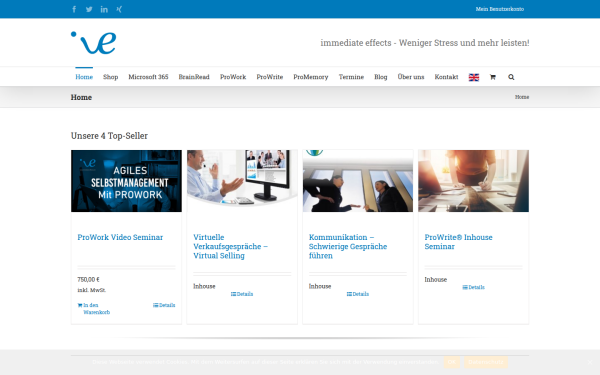The height and width of the screenshot is (375, 600).
Task: Open Kommunikation – Schwierige Gespräche title
Action: pyautogui.click(x=348, y=246)
